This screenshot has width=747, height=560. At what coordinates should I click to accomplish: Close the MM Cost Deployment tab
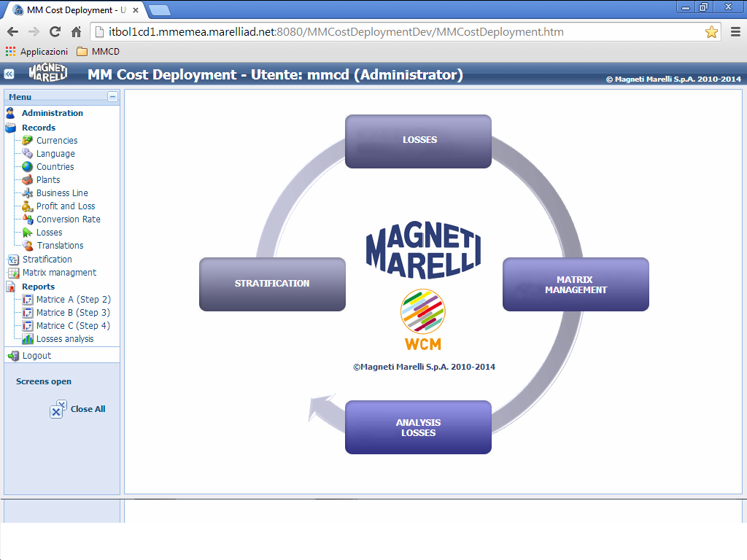pyautogui.click(x=135, y=10)
